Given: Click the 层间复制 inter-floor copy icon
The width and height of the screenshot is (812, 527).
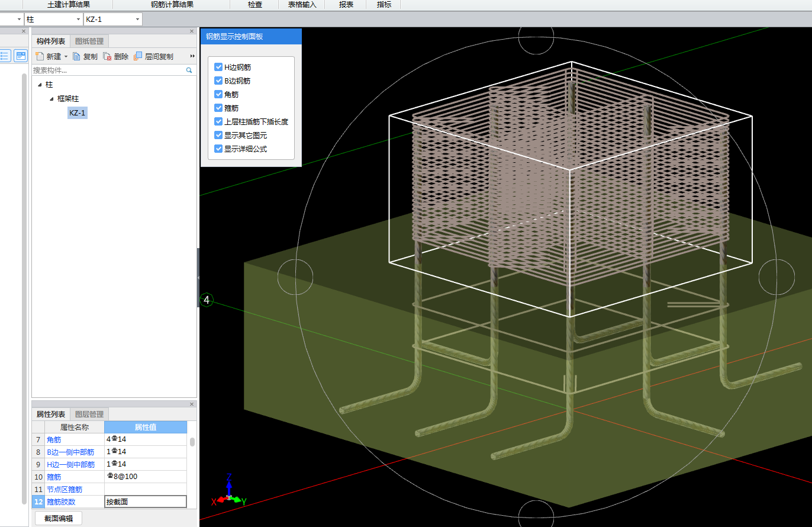Looking at the screenshot, I should (138, 56).
